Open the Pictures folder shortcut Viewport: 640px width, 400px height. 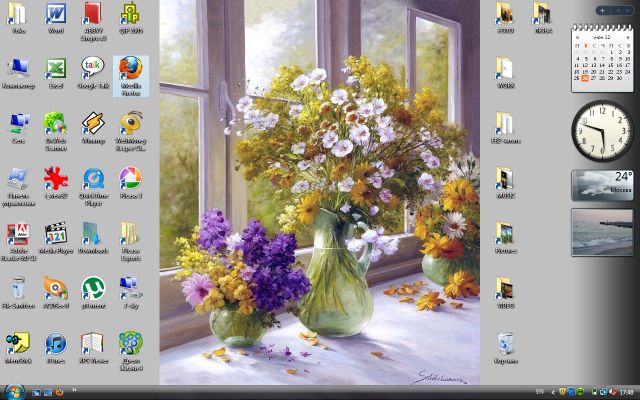(x=506, y=238)
